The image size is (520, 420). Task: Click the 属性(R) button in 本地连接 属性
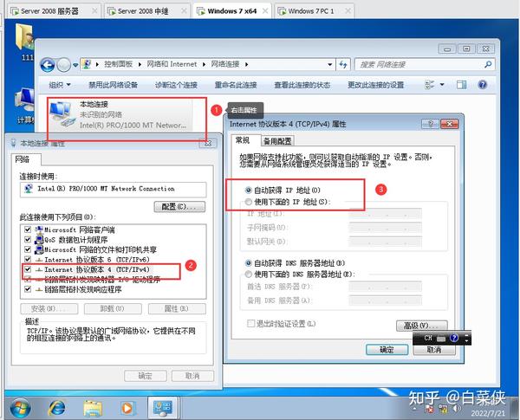177,308
